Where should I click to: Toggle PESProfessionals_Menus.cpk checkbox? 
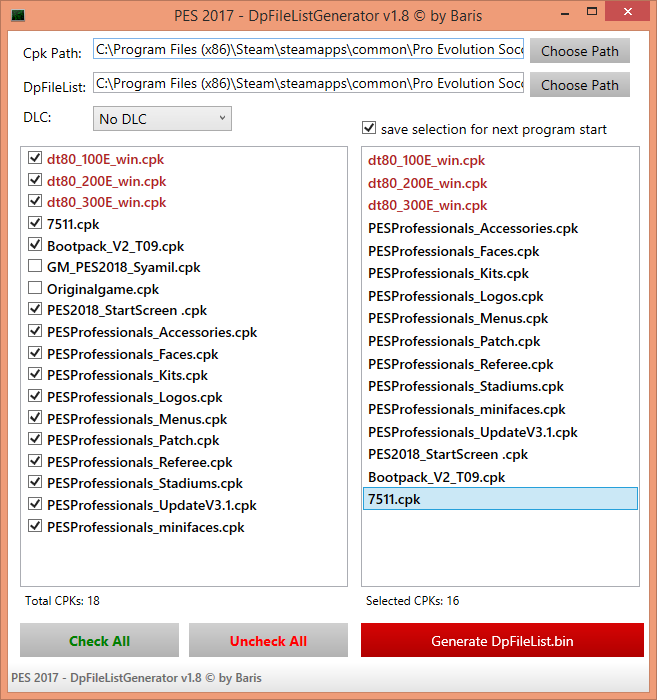[35, 417]
